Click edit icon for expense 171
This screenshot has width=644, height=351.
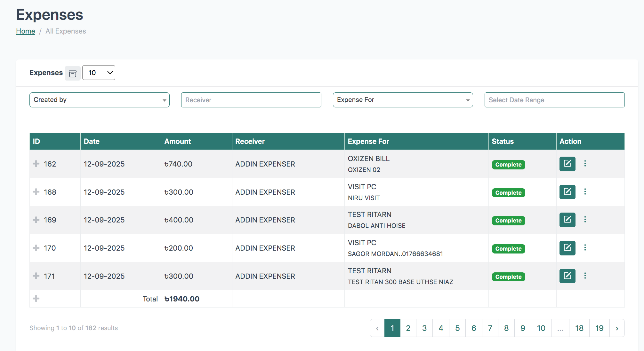click(567, 276)
